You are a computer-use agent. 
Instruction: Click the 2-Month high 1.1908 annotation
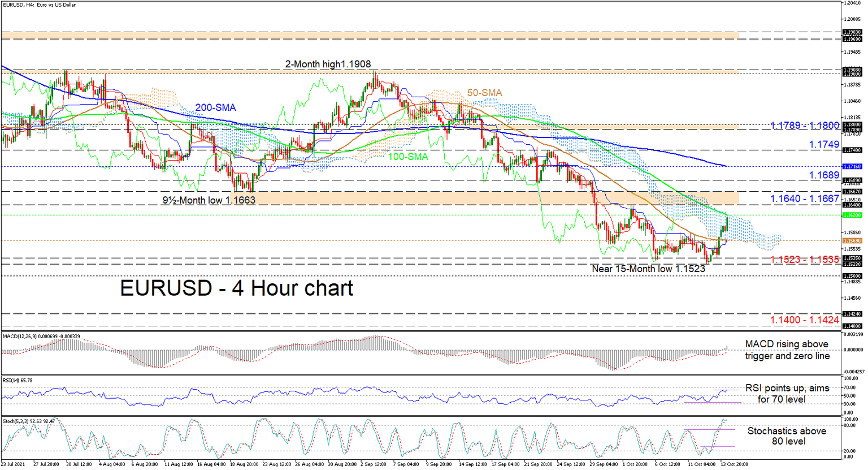327,64
